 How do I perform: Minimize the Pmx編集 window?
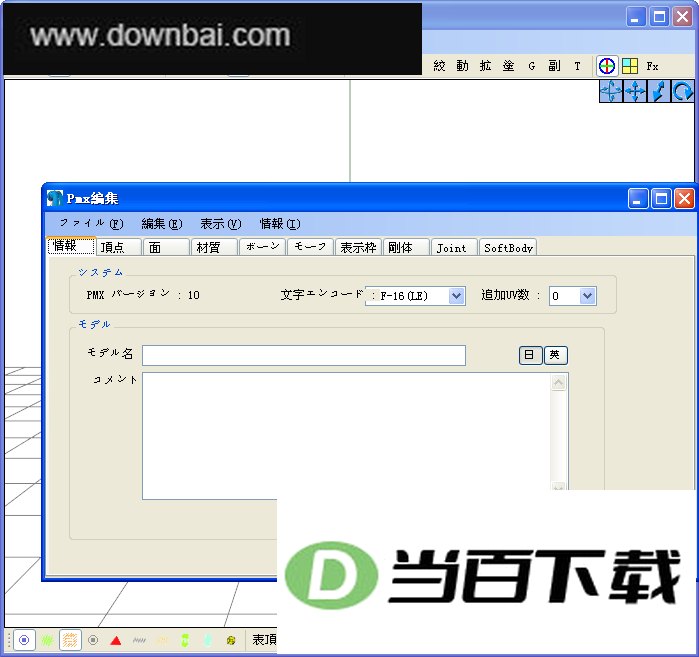[637, 199]
